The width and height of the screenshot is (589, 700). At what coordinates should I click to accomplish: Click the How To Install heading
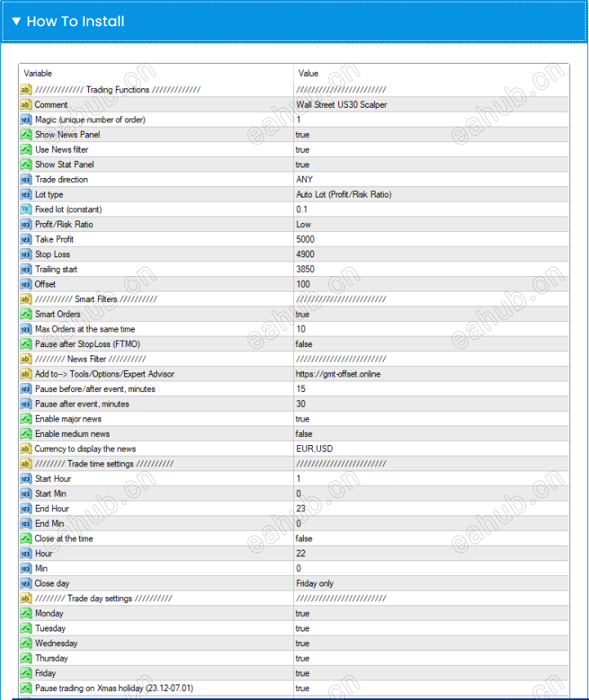[x=75, y=21]
